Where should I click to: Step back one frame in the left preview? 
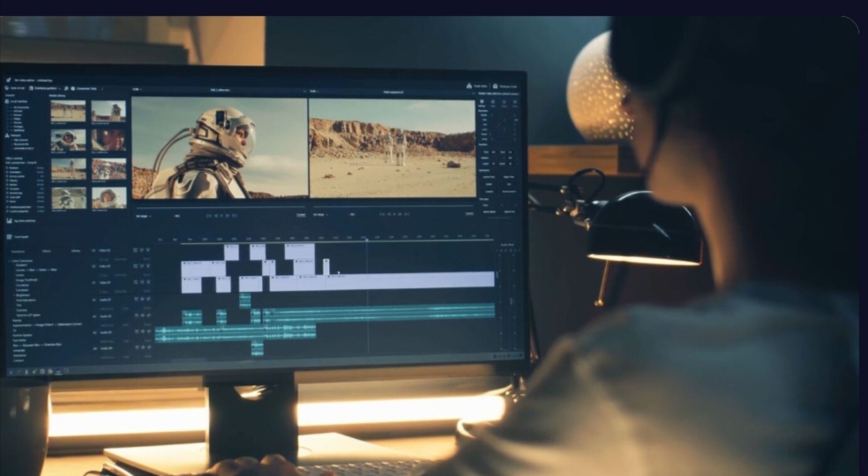pyautogui.click(x=216, y=215)
